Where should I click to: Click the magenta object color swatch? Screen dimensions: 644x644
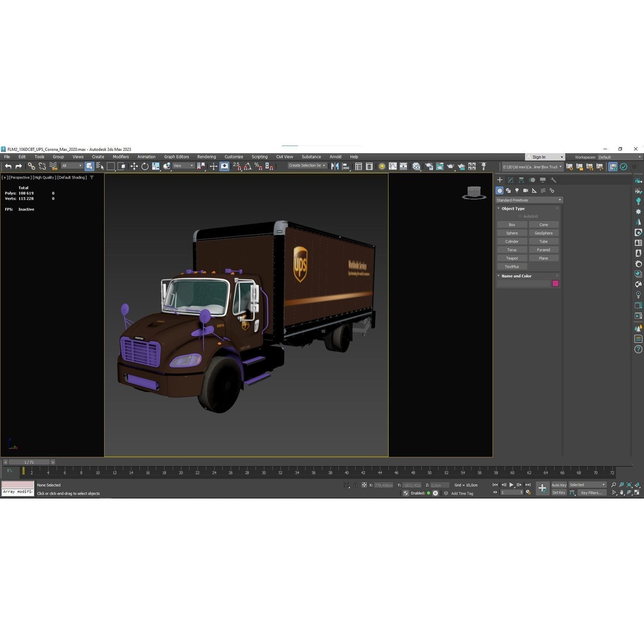(555, 283)
